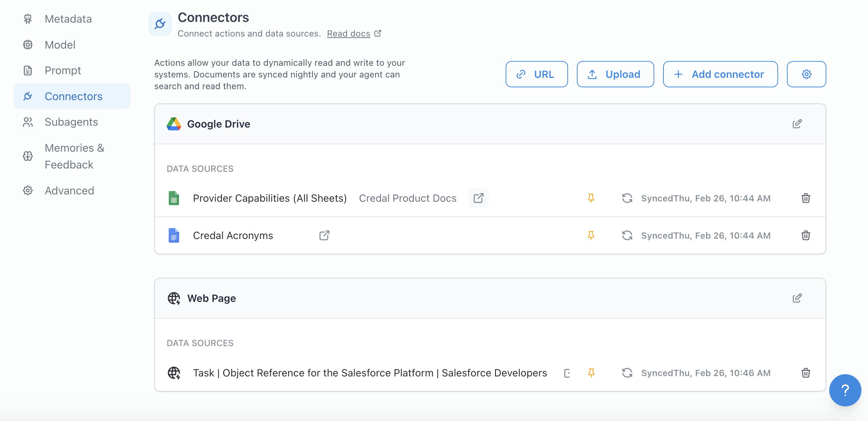Resync the Provider Capabilities document
The height and width of the screenshot is (421, 868).
tap(627, 198)
